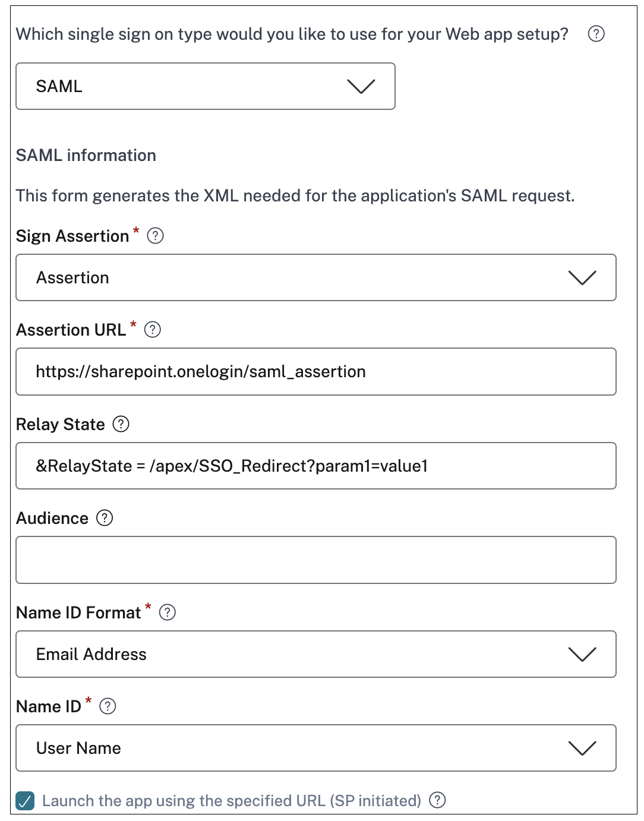This screenshot has width=644, height=821.
Task: Show help for Assertion URL field
Action: (x=153, y=330)
